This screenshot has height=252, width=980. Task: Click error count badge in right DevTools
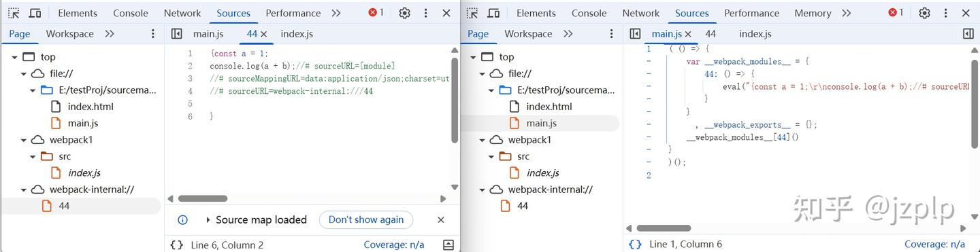pyautogui.click(x=896, y=12)
